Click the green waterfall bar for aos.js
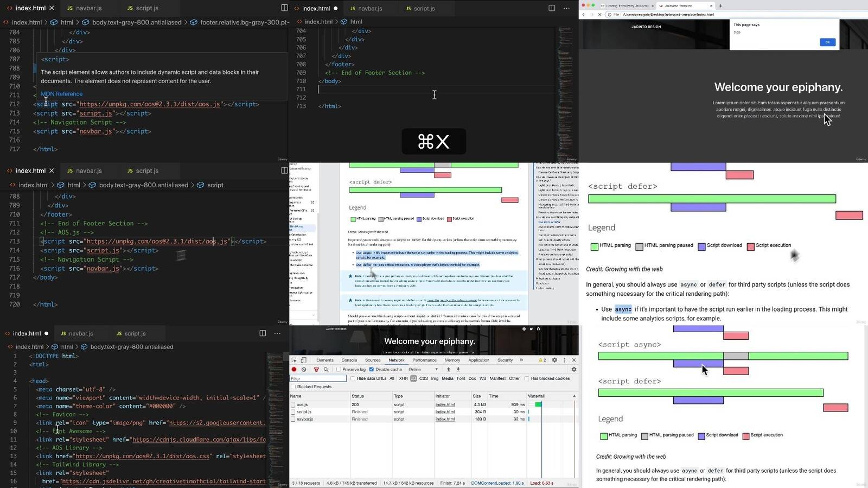Screen dimensions: 868x488 click(x=538, y=404)
